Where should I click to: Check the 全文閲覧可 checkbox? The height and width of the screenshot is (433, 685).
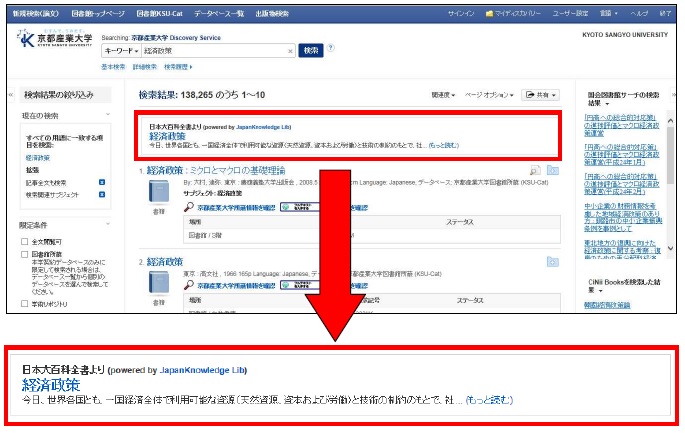24,241
